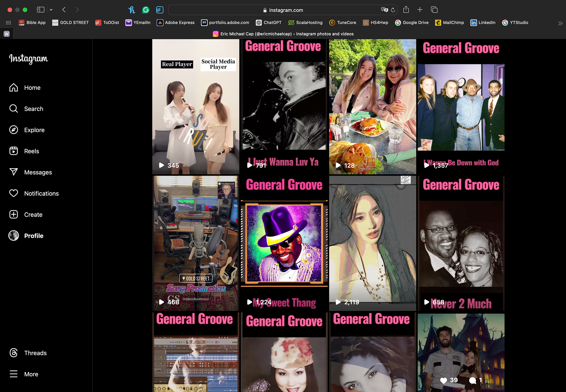Screen dimensions: 566x392
Task: Open the ToDOist bookmark
Action: 107,23
